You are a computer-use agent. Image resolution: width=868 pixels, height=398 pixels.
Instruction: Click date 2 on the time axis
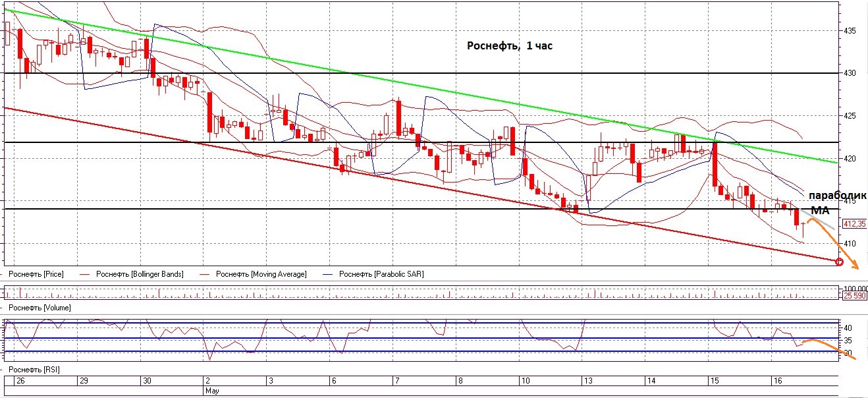(208, 381)
